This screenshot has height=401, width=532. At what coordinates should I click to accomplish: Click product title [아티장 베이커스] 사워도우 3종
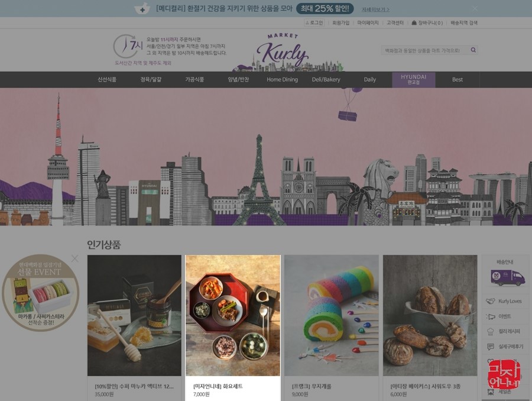(x=426, y=386)
